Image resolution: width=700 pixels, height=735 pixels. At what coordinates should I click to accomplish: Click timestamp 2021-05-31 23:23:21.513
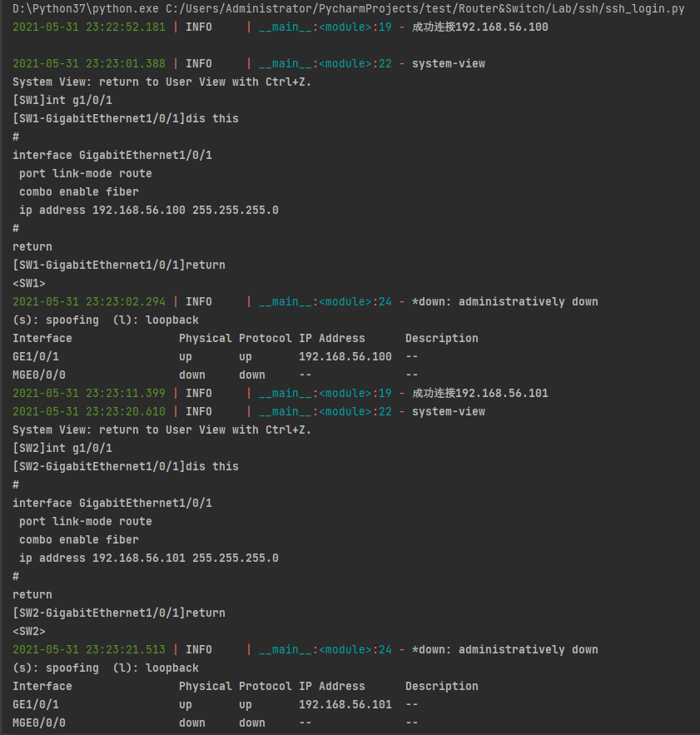click(88, 649)
